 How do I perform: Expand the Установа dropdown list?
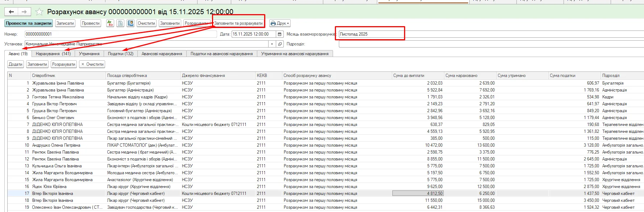(272, 44)
